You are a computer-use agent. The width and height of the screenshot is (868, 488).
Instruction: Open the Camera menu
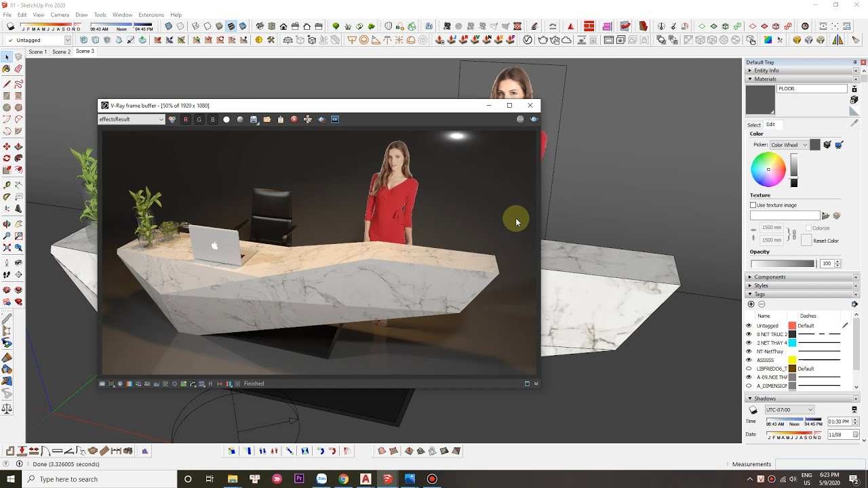[60, 15]
